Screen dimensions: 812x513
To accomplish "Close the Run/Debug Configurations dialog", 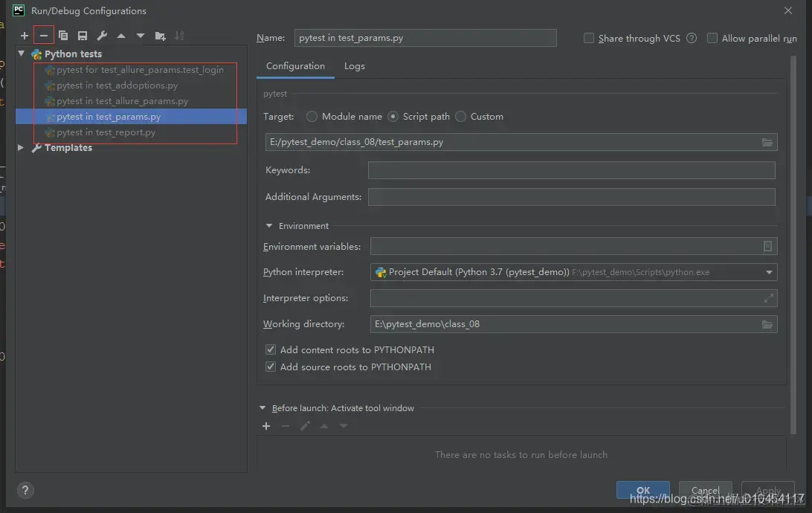I will click(787, 11).
